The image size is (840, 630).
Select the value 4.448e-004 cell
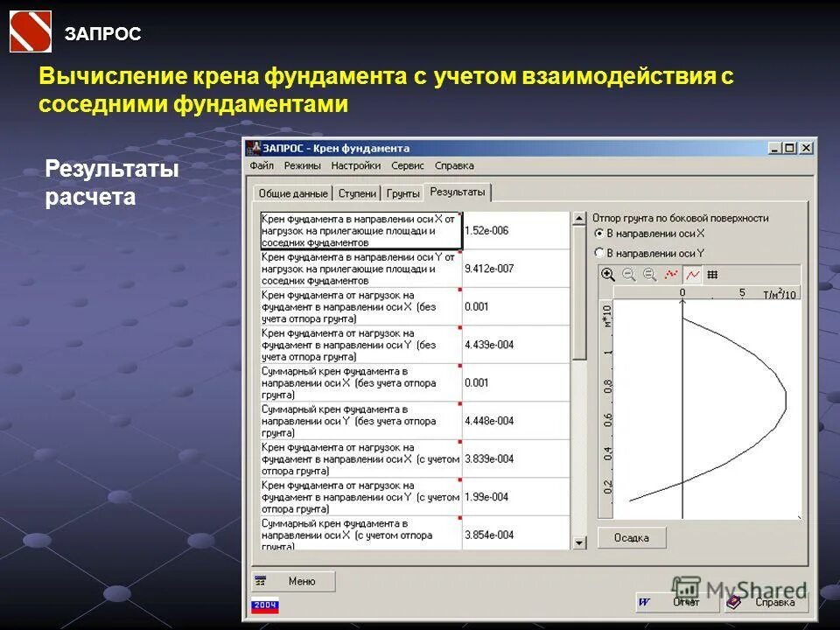[x=516, y=421]
